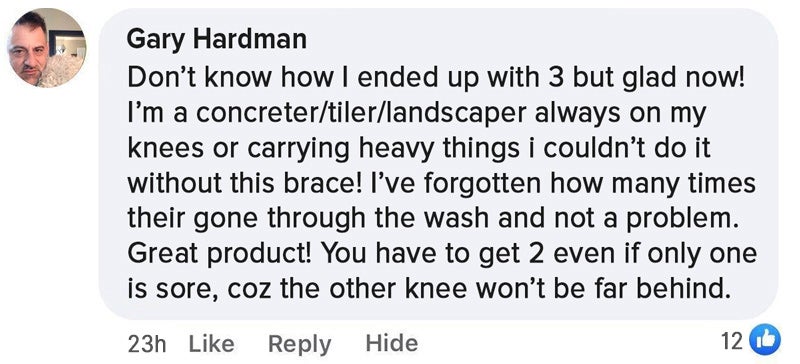Open the 23h timestamp link

[x=147, y=344]
